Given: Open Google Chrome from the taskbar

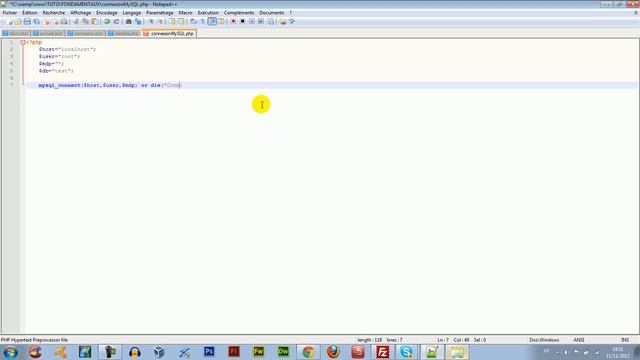Looking at the screenshot, I should coord(308,352).
